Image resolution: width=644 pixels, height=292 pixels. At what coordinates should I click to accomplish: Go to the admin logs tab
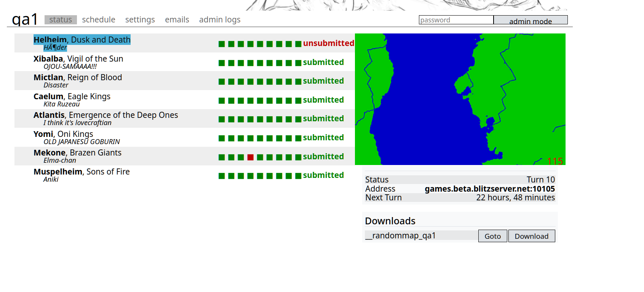coord(219,20)
